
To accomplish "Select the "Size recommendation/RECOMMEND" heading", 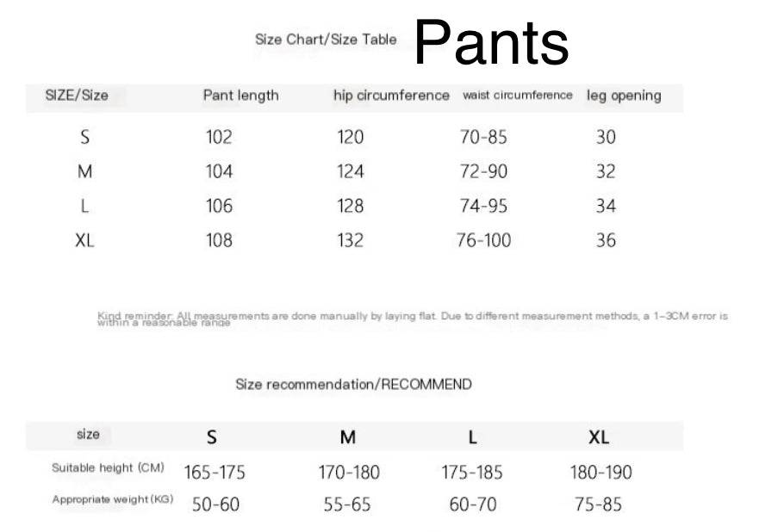I will pyautogui.click(x=353, y=384).
